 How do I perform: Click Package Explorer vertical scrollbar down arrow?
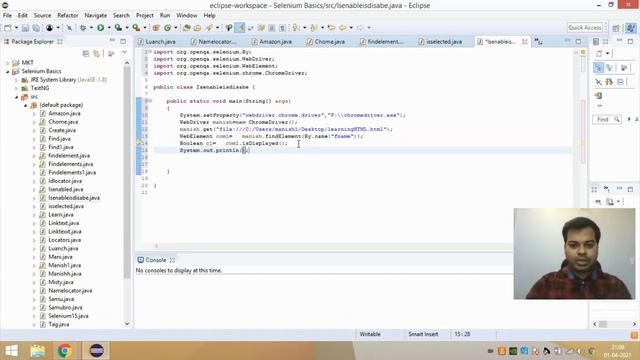[x=127, y=324]
